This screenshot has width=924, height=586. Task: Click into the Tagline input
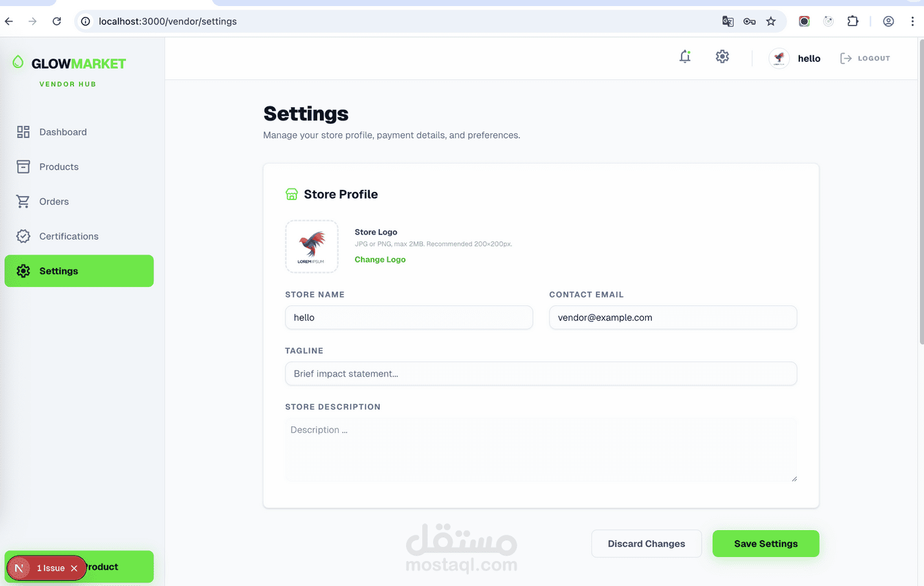point(541,374)
